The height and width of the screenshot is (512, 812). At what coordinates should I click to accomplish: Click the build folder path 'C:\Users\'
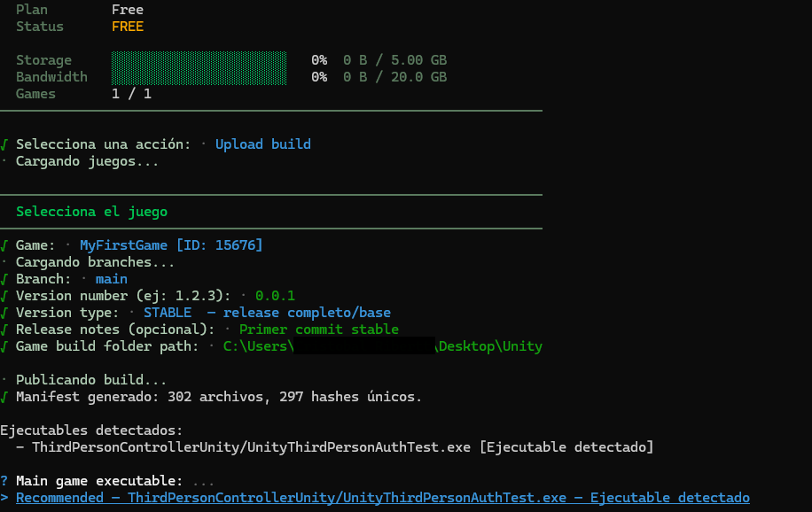(x=259, y=346)
